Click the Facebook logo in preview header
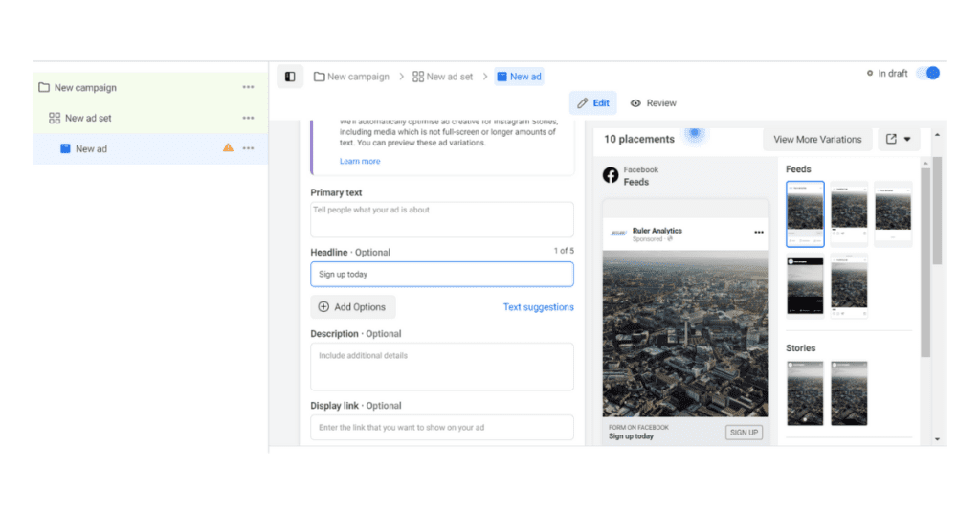The width and height of the screenshot is (980, 513). [611, 175]
